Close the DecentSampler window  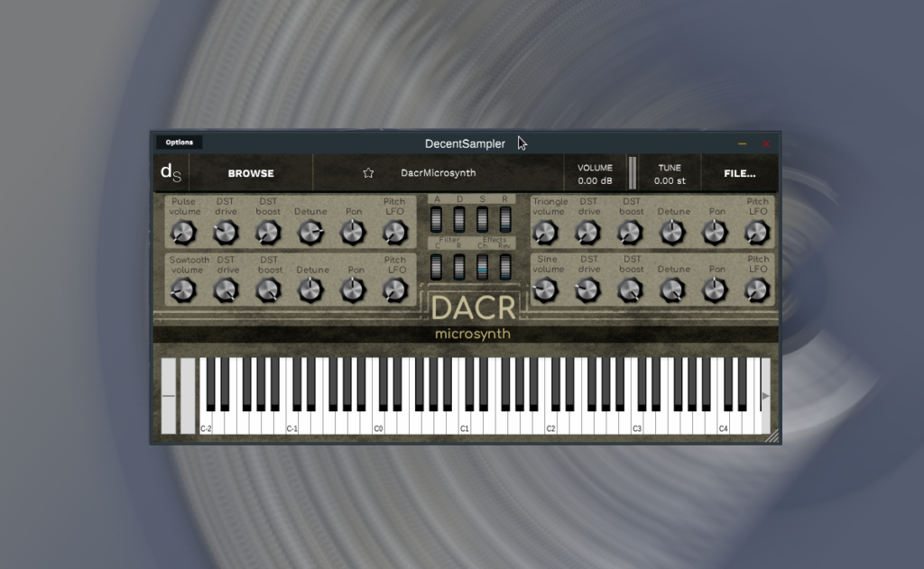(765, 143)
